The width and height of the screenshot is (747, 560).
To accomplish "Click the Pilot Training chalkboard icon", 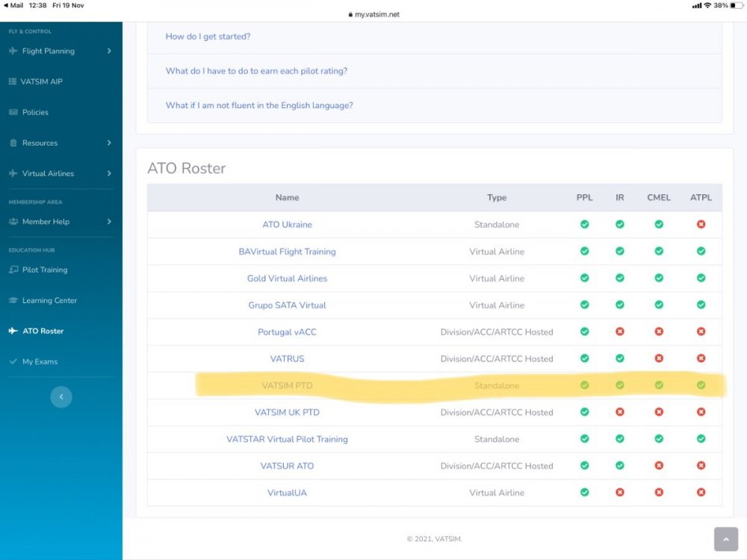I will tap(13, 270).
